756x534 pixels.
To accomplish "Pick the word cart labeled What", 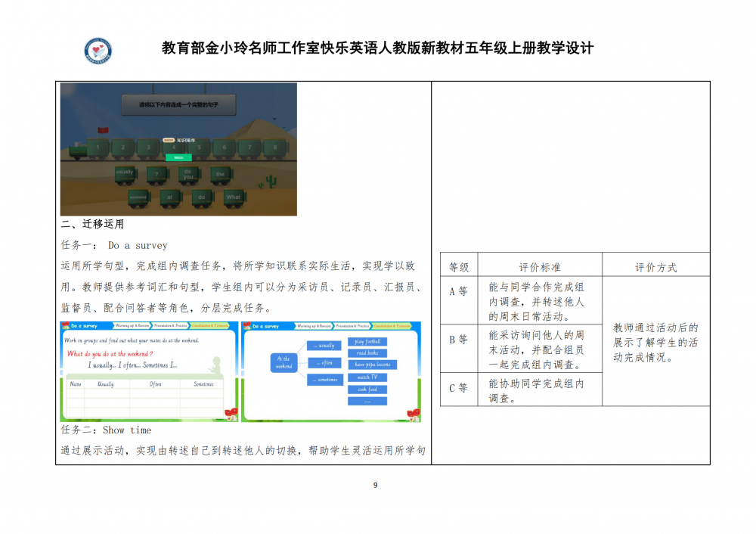I will click(234, 197).
